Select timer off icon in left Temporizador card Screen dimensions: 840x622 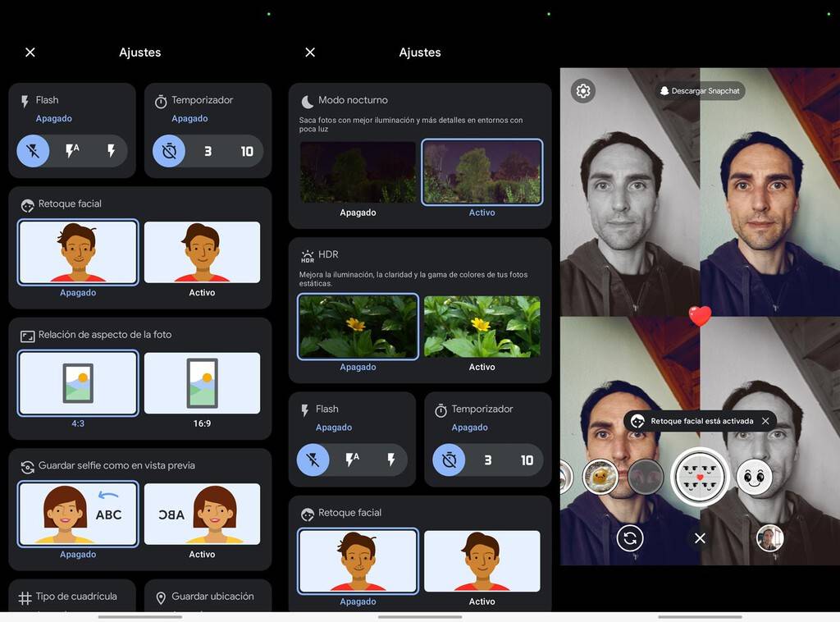pyautogui.click(x=169, y=151)
